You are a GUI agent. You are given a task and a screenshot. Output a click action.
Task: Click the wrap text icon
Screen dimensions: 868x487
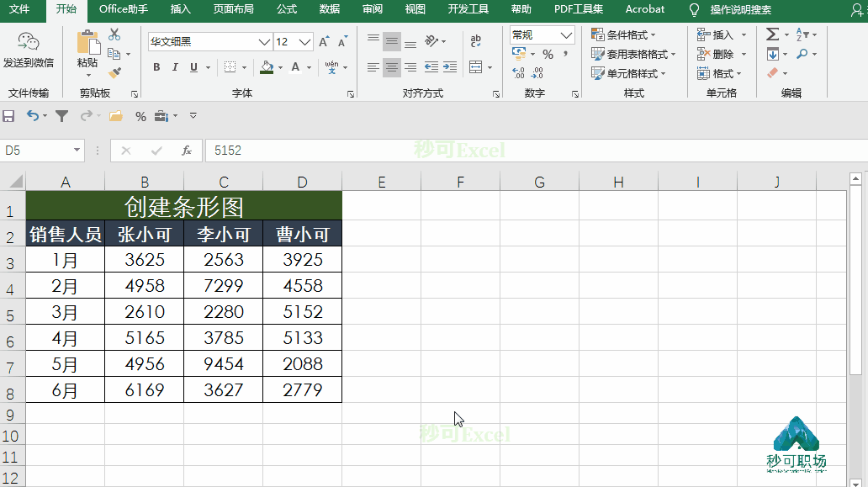[x=475, y=41]
